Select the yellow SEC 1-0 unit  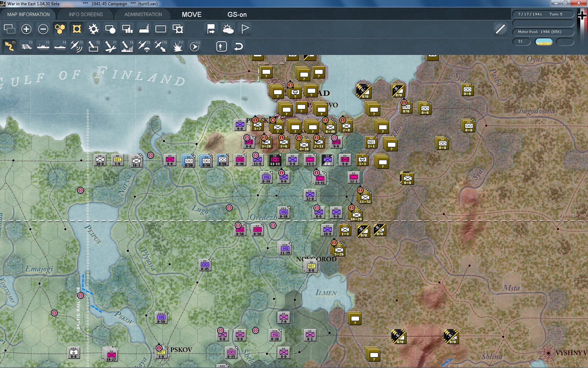(x=118, y=160)
